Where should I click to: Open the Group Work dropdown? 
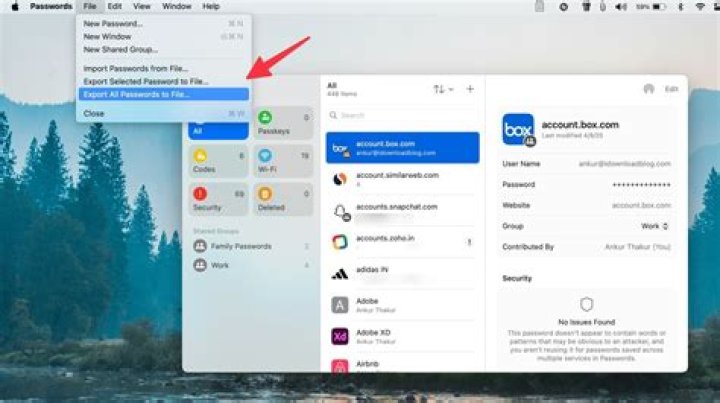[x=655, y=226]
